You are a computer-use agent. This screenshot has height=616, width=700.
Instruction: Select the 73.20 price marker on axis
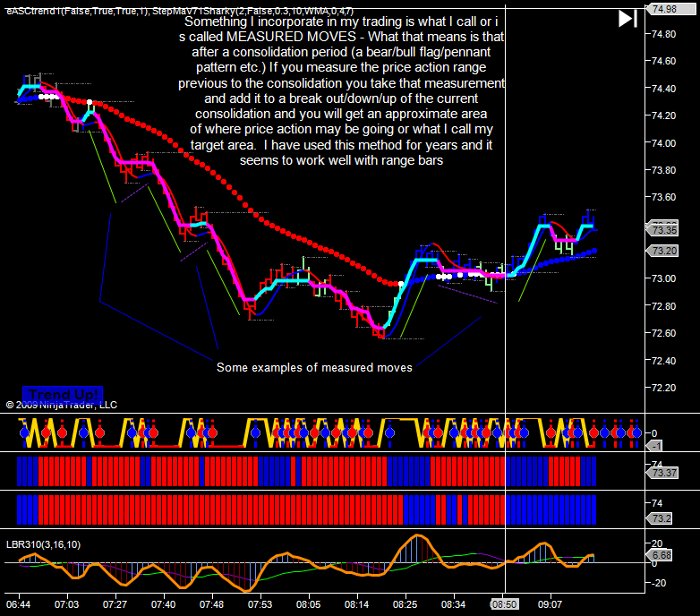tap(663, 251)
